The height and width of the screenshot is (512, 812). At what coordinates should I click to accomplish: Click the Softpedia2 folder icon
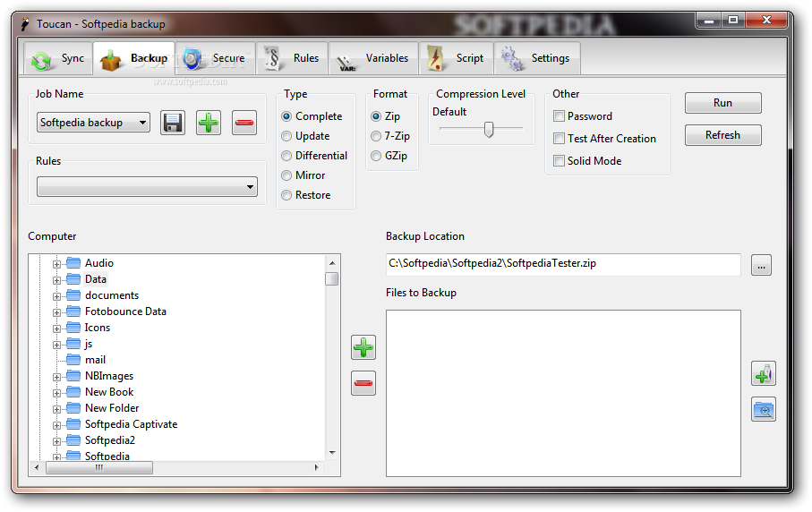pos(73,440)
